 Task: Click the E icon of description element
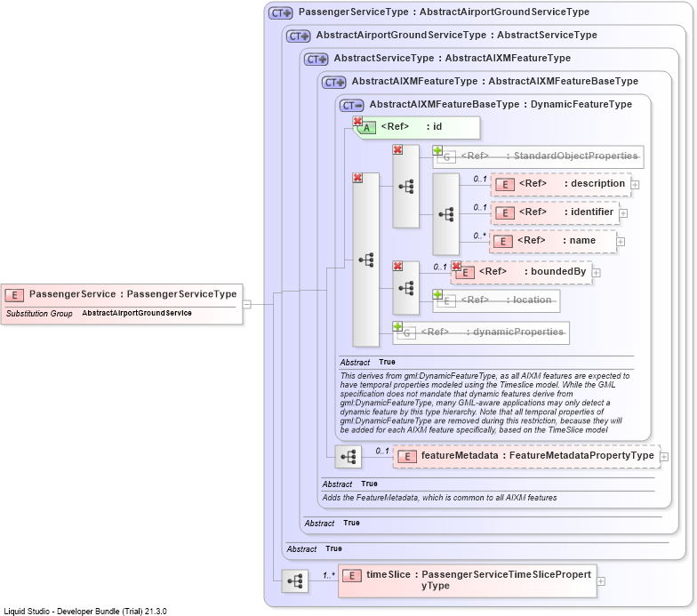(505, 185)
